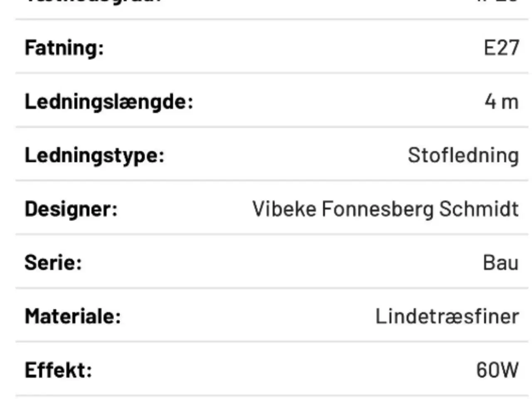Click the cut-off value above E27

coord(502,2)
